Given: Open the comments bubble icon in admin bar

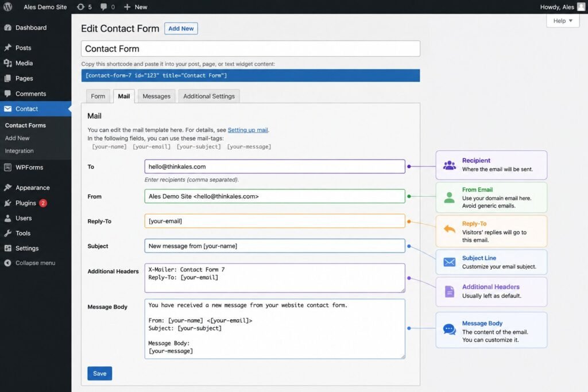Looking at the screenshot, I should tap(103, 7).
